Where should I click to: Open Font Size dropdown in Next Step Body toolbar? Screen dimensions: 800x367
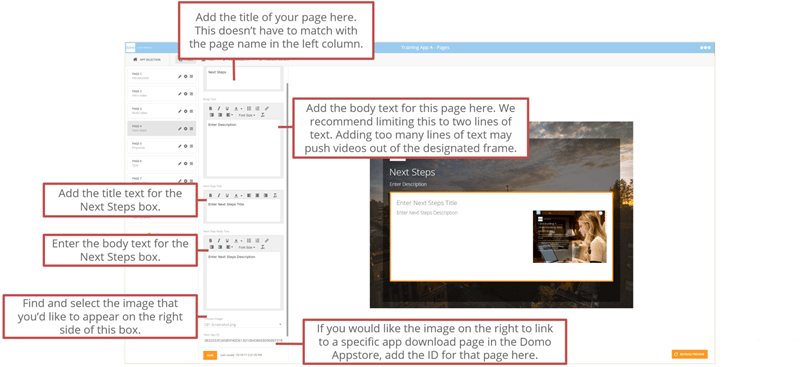pos(247,247)
